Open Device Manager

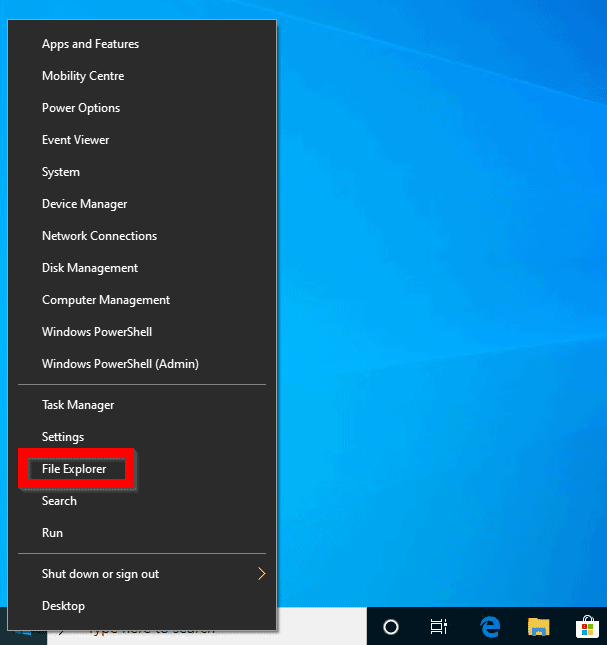142,204
